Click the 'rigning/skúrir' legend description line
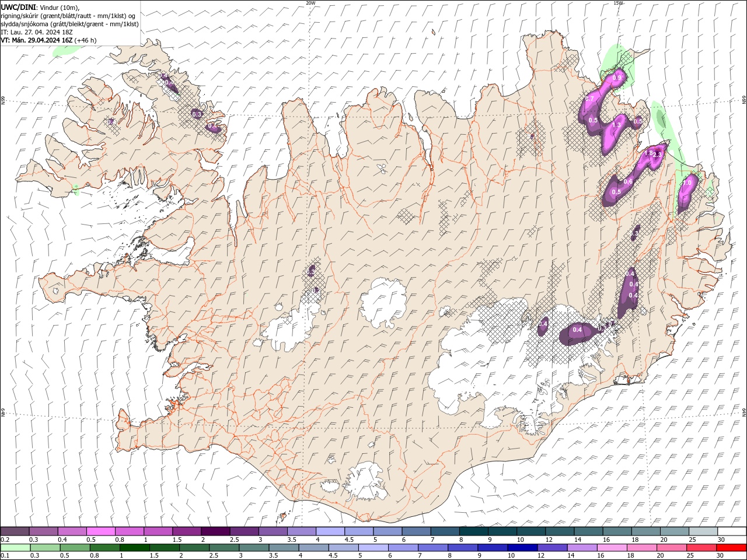 coord(68,16)
